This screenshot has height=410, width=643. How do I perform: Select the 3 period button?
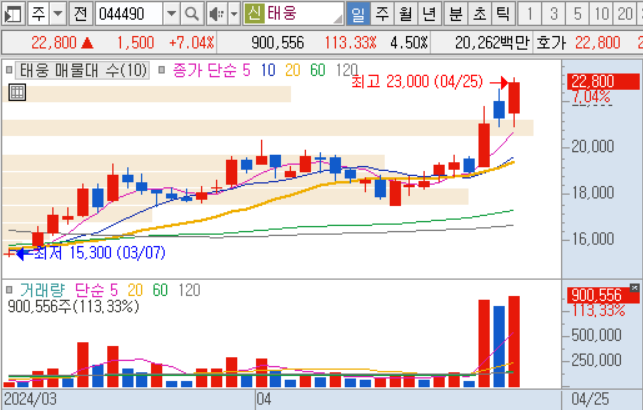pos(553,14)
